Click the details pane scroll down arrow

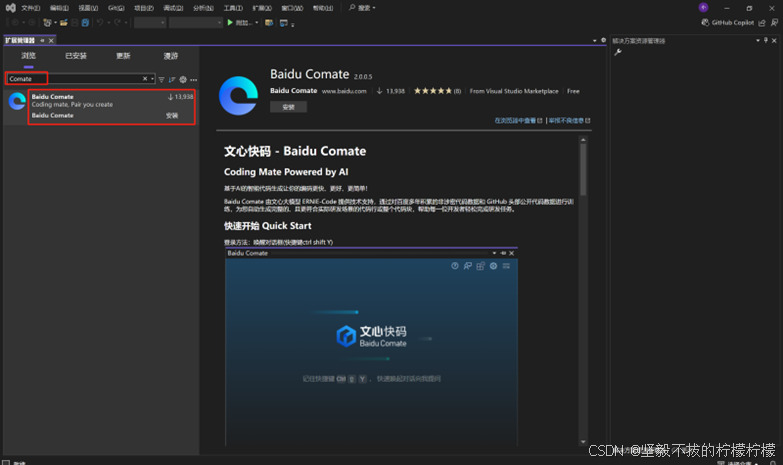pyautogui.click(x=583, y=442)
